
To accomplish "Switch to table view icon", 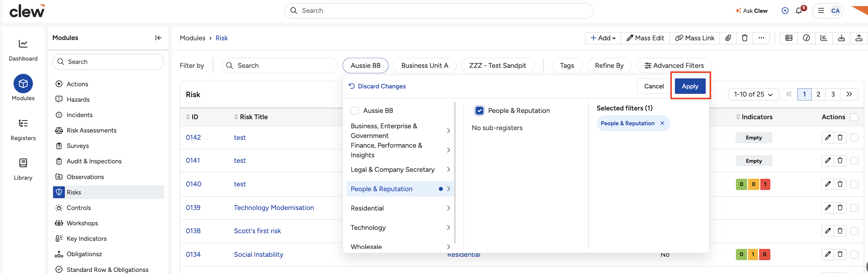I will (789, 38).
